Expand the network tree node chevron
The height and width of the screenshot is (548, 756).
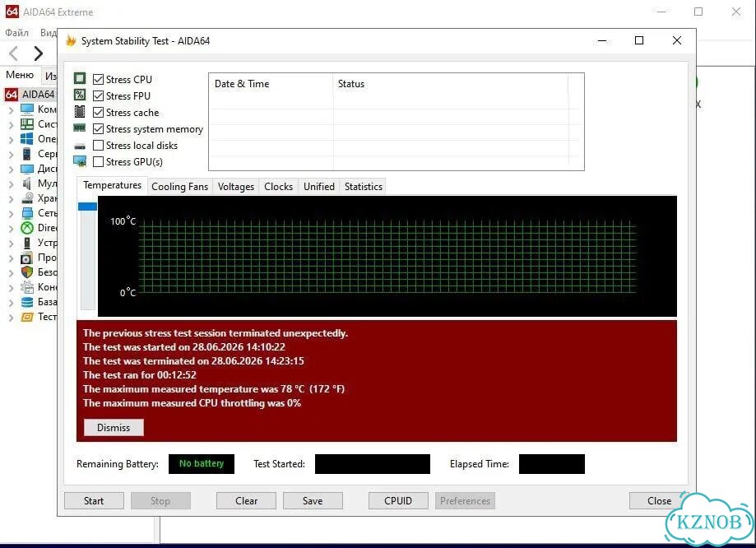tap(11, 214)
